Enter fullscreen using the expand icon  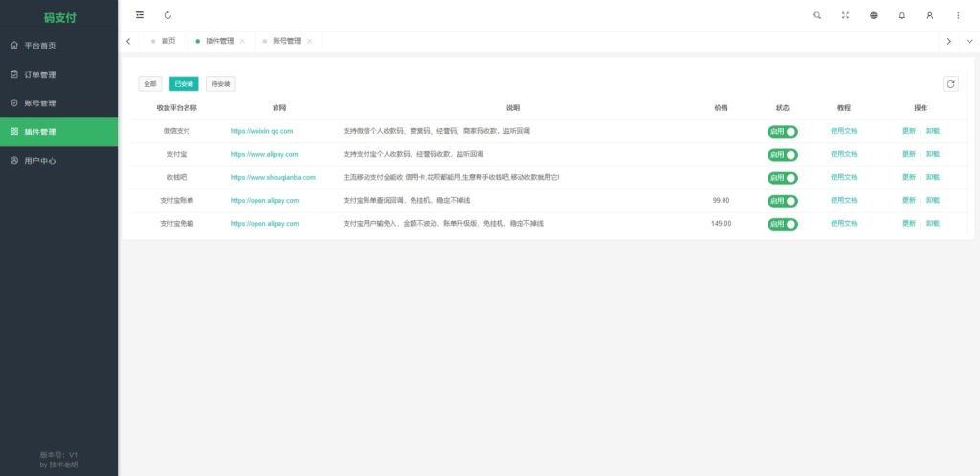pos(845,15)
